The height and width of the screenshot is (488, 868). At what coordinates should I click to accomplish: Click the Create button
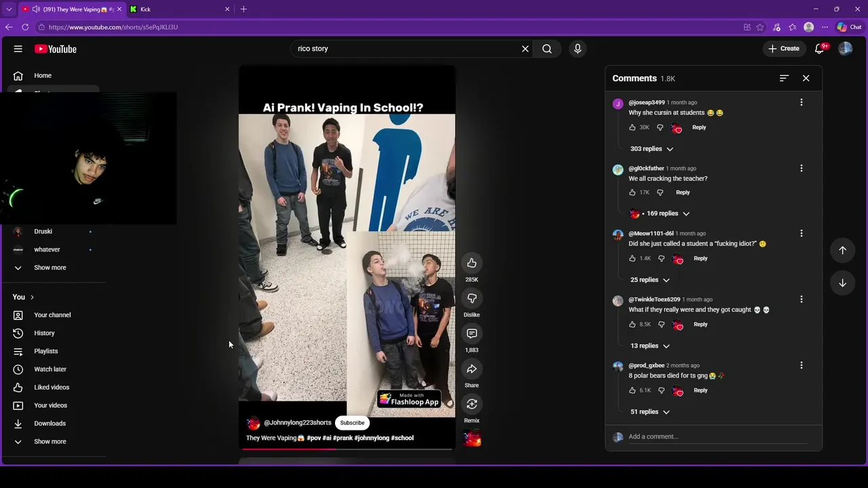click(784, 49)
